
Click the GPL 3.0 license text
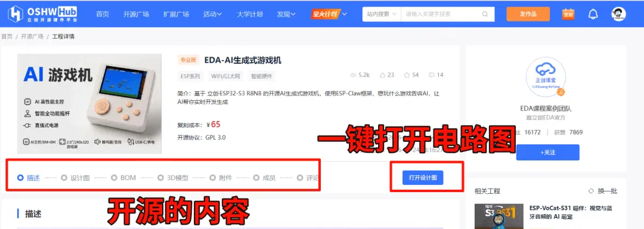pos(216,138)
